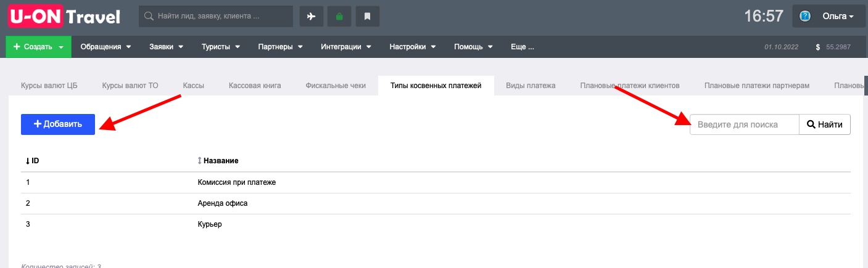This screenshot has width=868, height=268.
Task: Click the ID cell 2
Action: (x=28, y=203)
